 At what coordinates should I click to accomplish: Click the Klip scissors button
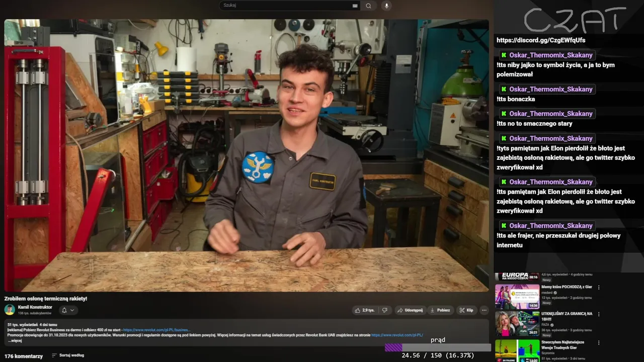[466, 310]
